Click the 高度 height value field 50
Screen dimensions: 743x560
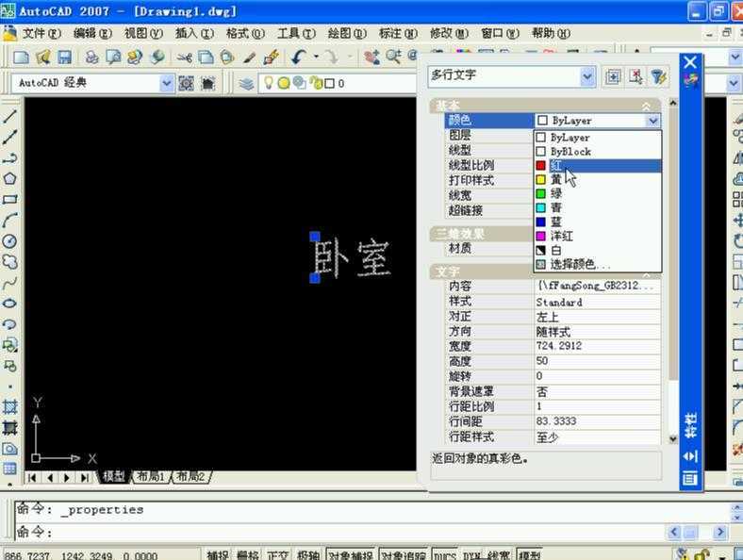(x=597, y=361)
